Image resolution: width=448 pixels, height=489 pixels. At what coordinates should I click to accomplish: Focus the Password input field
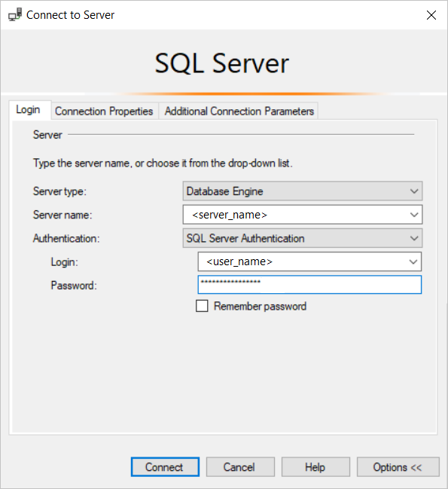309,284
